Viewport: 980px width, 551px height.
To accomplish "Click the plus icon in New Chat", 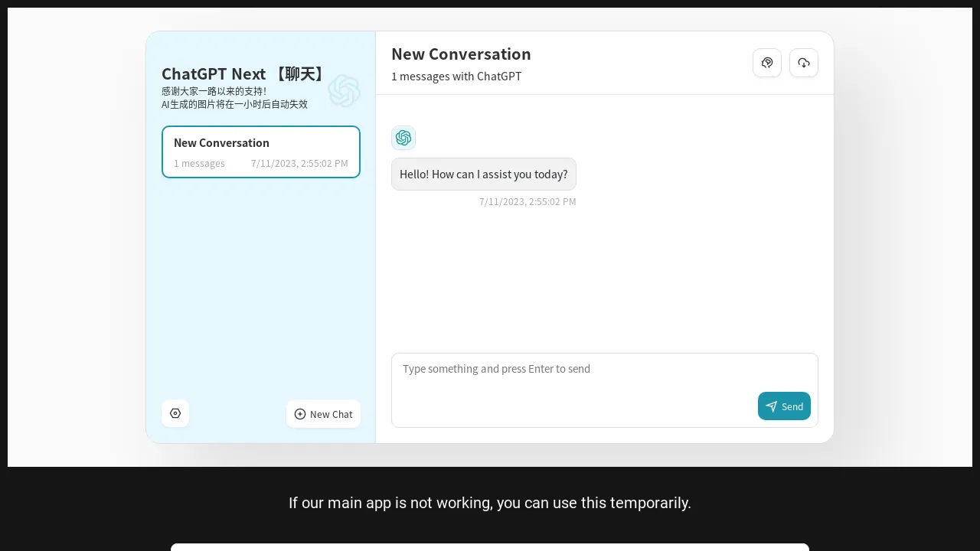I will click(x=300, y=414).
